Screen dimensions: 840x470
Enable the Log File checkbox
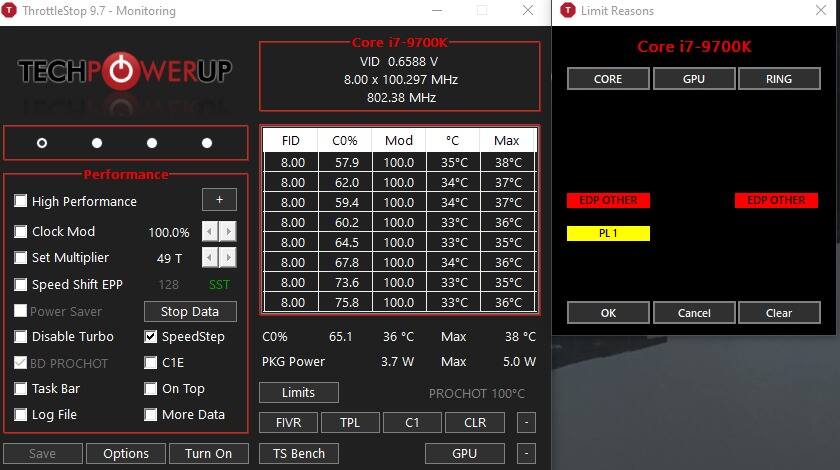20,414
